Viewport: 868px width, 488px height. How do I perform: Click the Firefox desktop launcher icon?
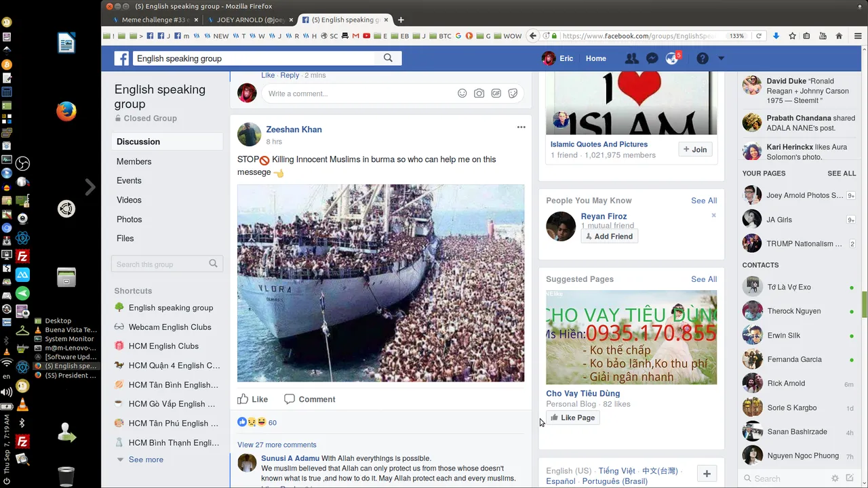pyautogui.click(x=66, y=111)
